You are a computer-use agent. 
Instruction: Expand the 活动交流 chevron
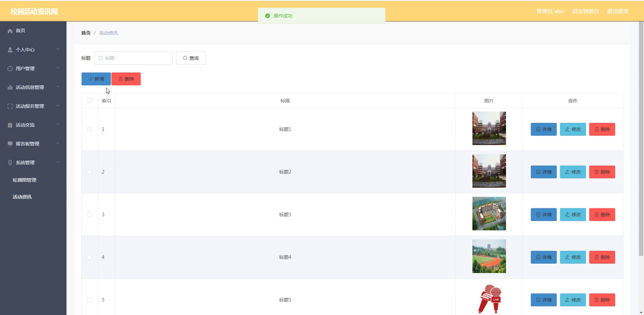click(58, 124)
